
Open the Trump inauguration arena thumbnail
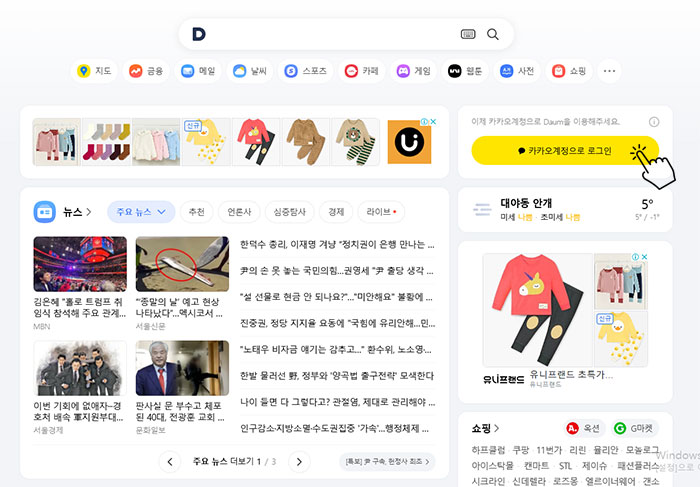point(80,264)
